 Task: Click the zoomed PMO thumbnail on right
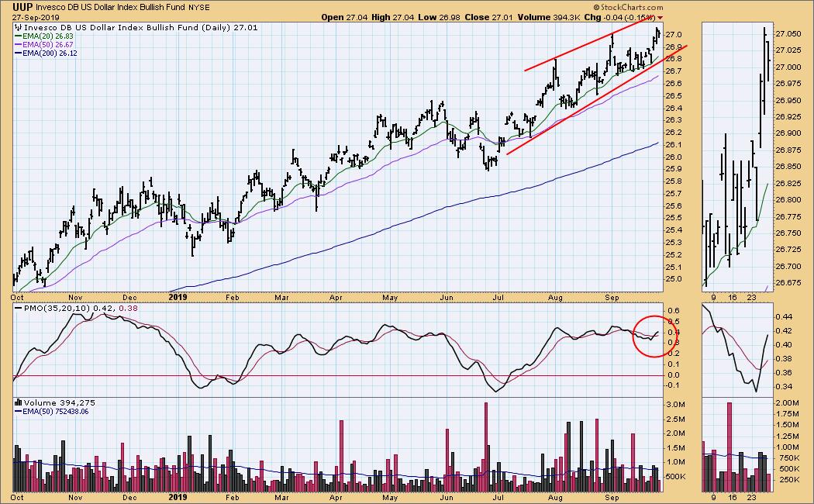[736, 349]
